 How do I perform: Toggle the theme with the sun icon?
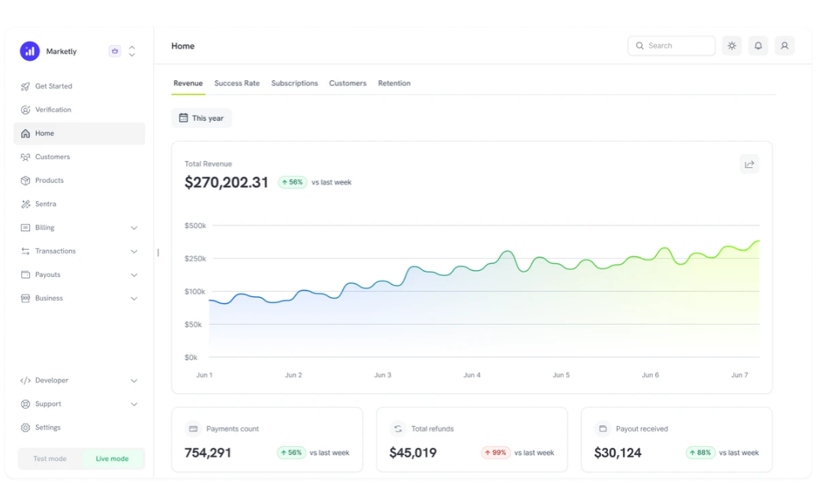click(x=732, y=46)
